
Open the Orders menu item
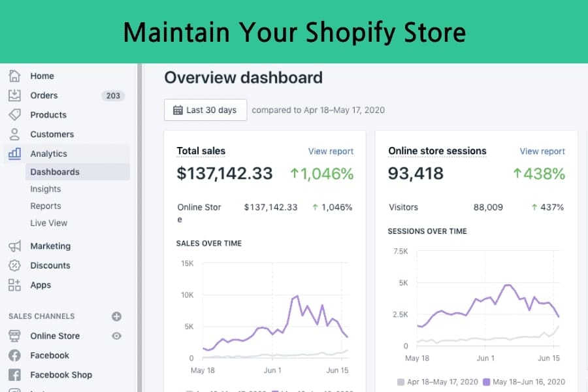tap(44, 95)
